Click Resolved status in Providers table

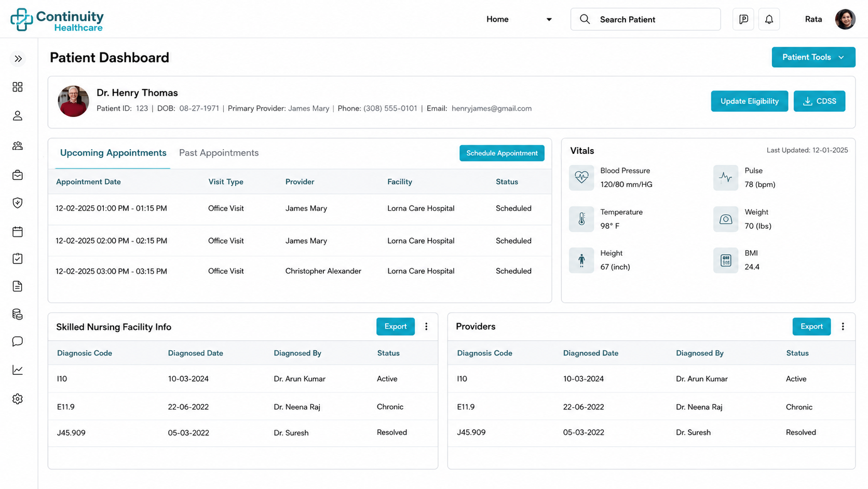point(801,432)
